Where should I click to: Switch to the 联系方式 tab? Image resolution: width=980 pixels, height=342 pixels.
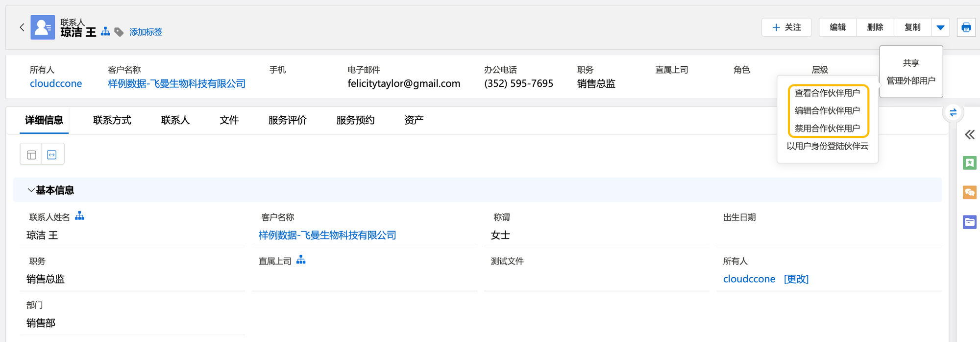pos(112,120)
